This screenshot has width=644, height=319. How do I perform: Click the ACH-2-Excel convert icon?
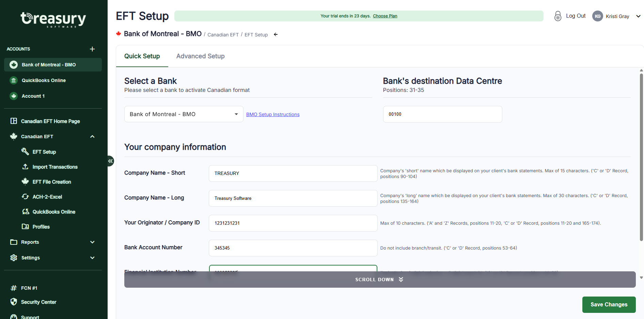[25, 196]
